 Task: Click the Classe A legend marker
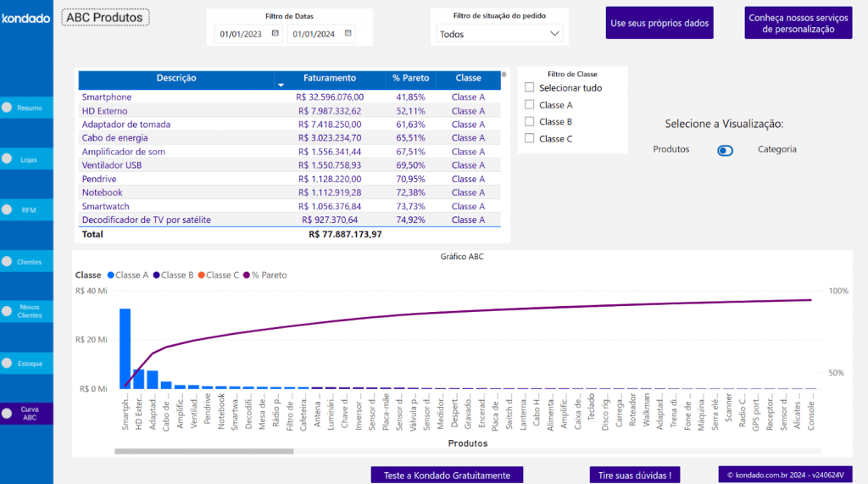click(x=109, y=275)
